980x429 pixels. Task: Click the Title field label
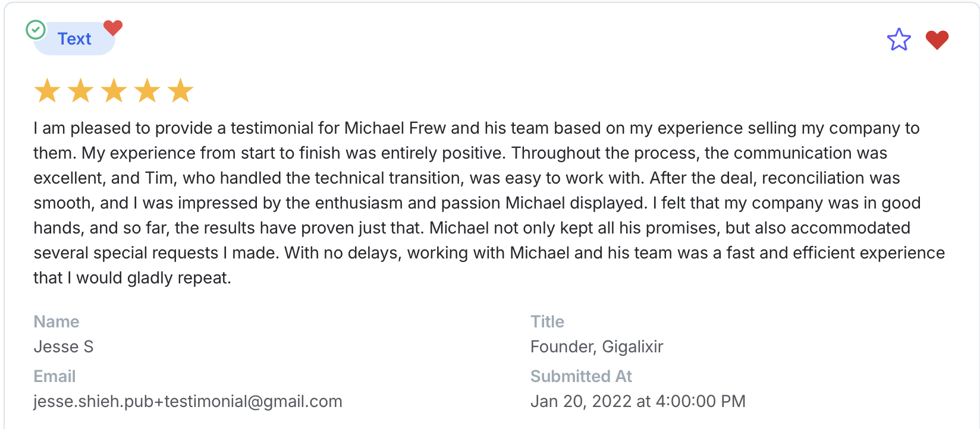coord(547,321)
